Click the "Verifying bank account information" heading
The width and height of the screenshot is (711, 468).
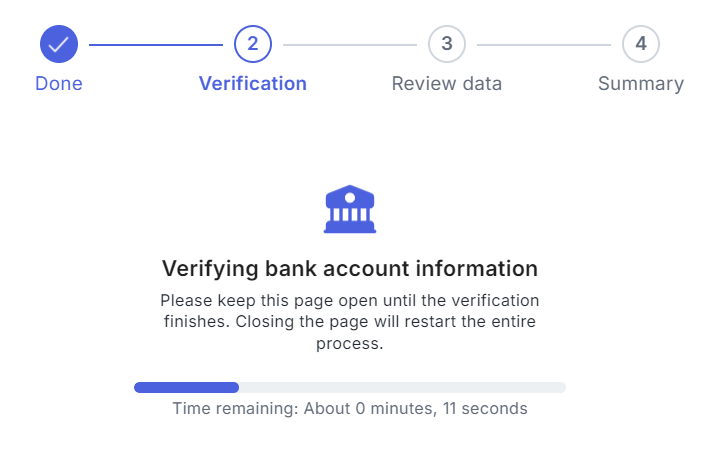[350, 268]
